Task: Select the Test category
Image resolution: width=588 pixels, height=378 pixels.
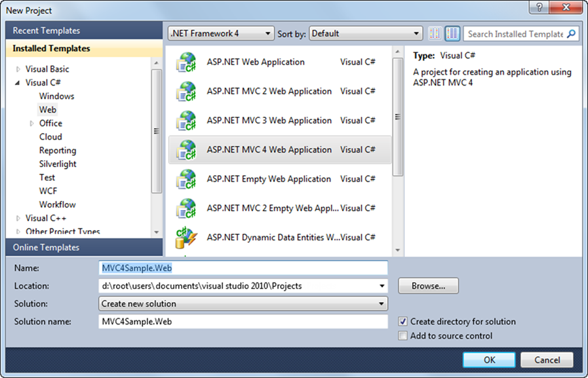Action: coord(47,178)
